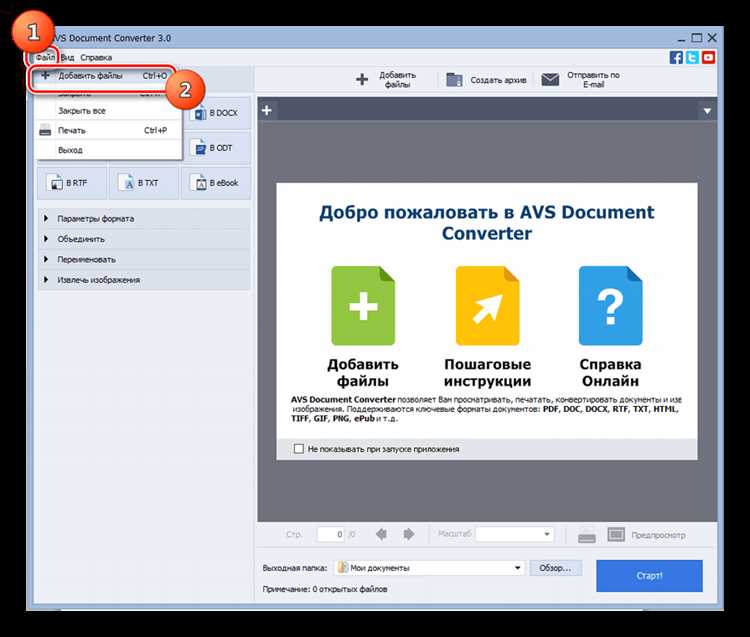Enable the don't show at startup checkbox
This screenshot has width=750, height=637.
[x=299, y=449]
